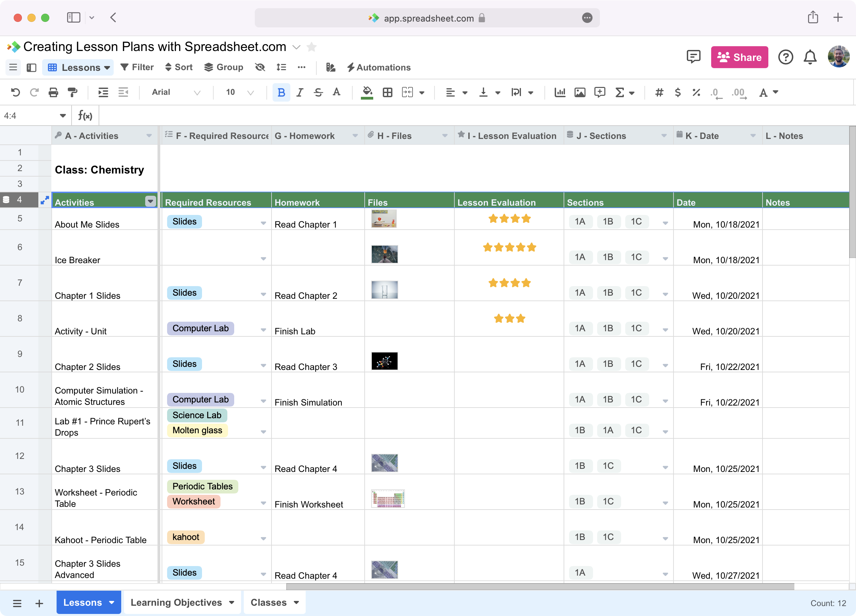This screenshot has height=616, width=856.
Task: Click the print icon
Action: coord(53,92)
